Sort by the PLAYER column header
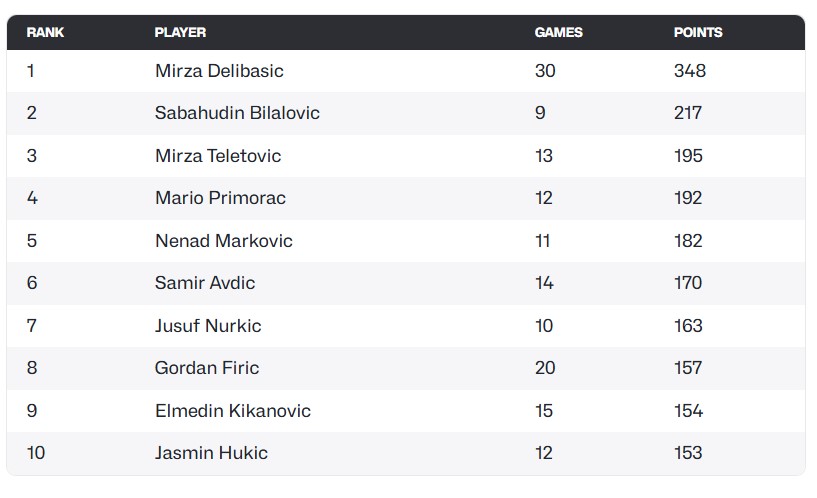This screenshot has height=498, width=817. [x=180, y=32]
